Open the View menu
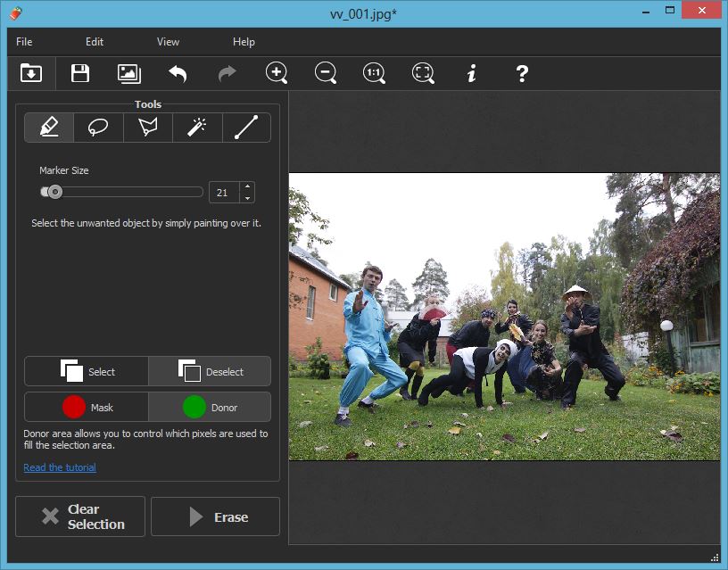 coord(168,42)
